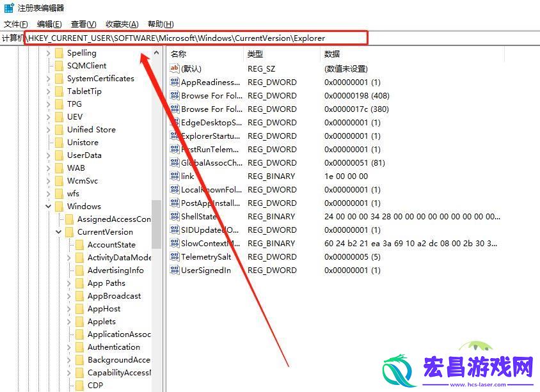Screen dimensions: 540x392
Task: Click the ShellState binary value icon
Action: coord(175,216)
